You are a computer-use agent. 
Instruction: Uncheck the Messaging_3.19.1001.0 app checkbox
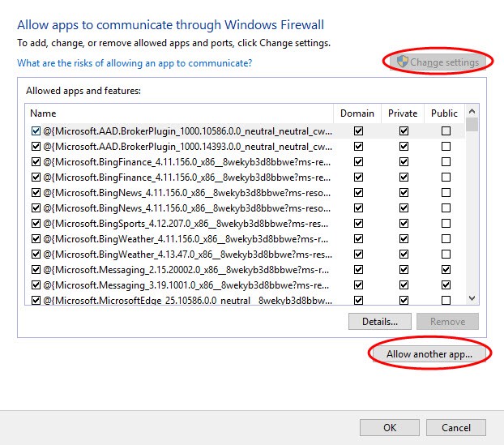(36, 285)
